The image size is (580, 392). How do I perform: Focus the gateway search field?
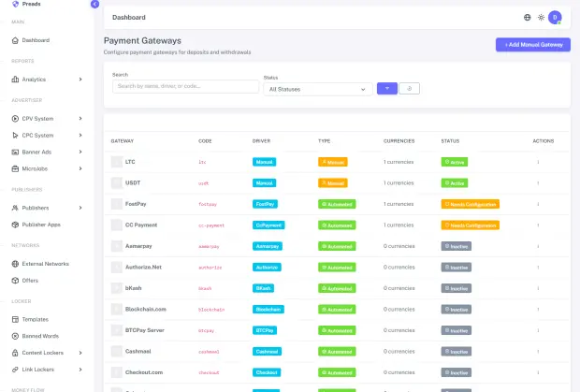pyautogui.click(x=185, y=86)
